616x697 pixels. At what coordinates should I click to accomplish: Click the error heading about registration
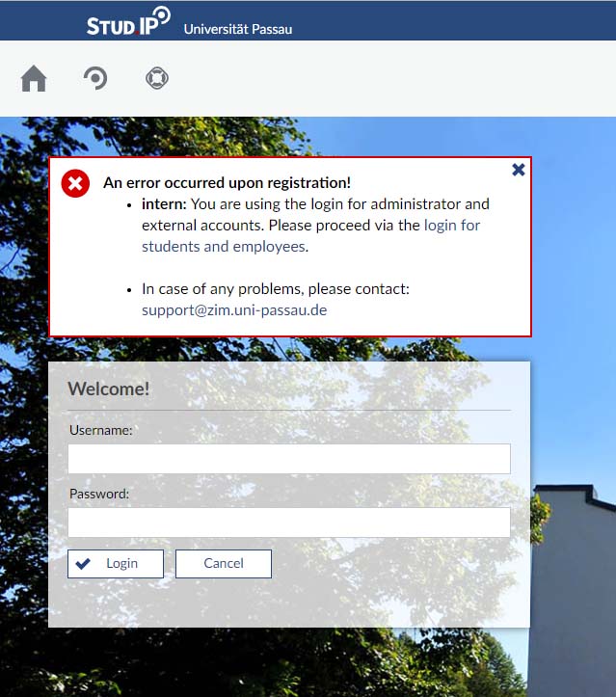click(x=228, y=183)
